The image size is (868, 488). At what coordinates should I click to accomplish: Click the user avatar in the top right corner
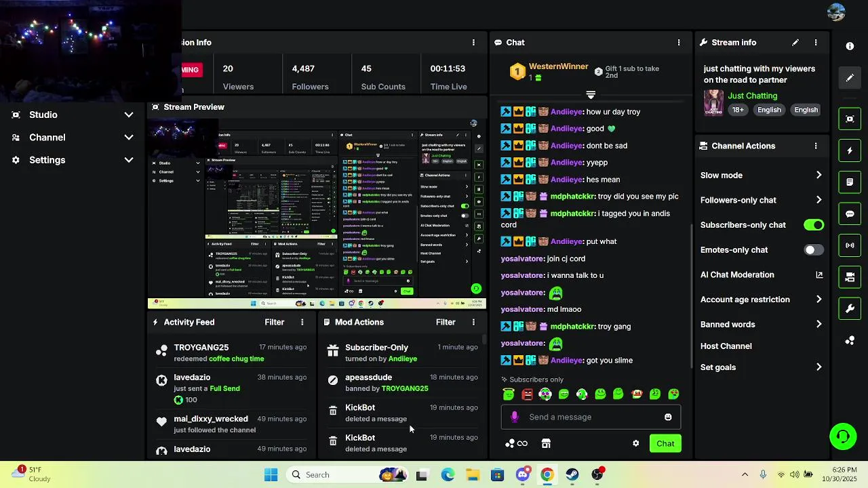click(836, 12)
